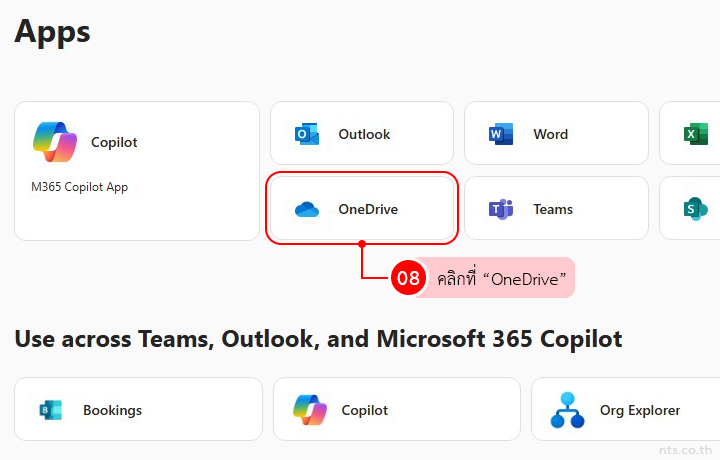
Task: Click the Org Explorer label
Action: 640,410
